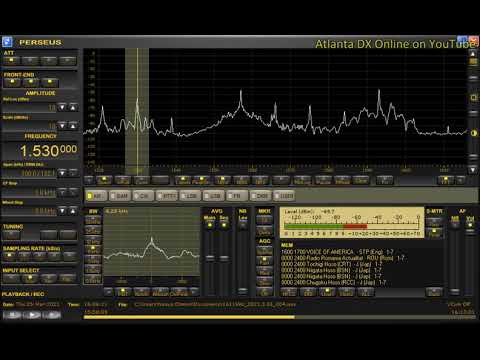This screenshot has height=360, width=480.
Task: Click spectrum scroll-up arrow at right edge
Action: (x=473, y=54)
